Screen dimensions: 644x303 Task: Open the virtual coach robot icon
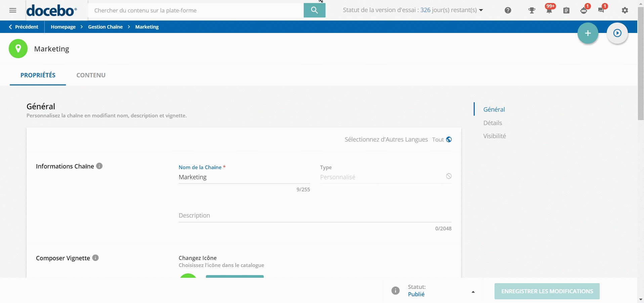tap(584, 10)
